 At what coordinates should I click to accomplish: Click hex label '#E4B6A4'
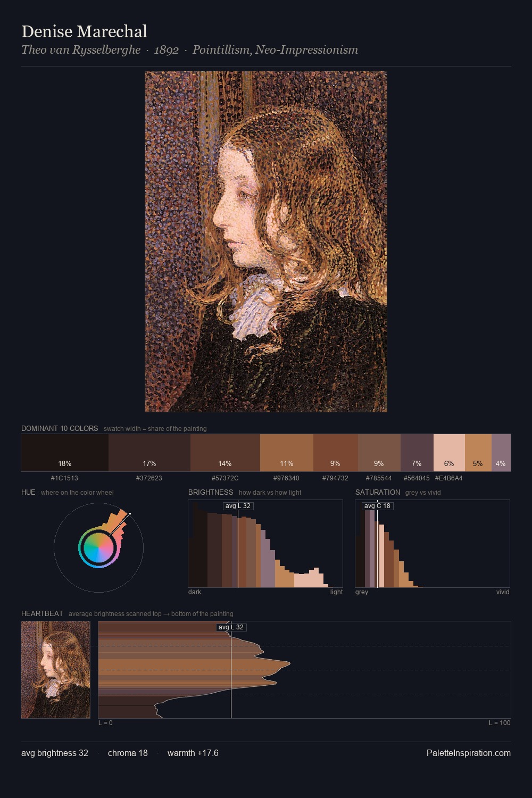[x=448, y=478]
